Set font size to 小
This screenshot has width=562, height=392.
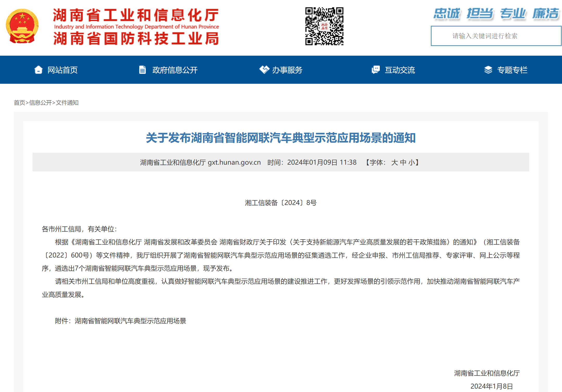point(412,163)
